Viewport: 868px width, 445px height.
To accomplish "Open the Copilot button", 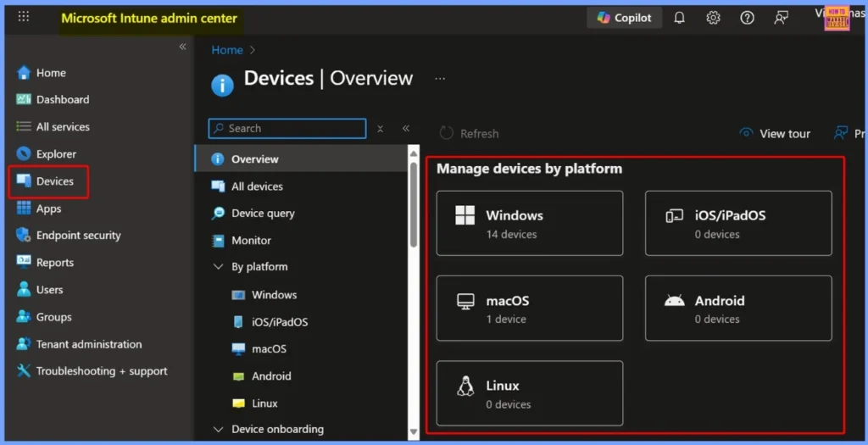I will [624, 18].
